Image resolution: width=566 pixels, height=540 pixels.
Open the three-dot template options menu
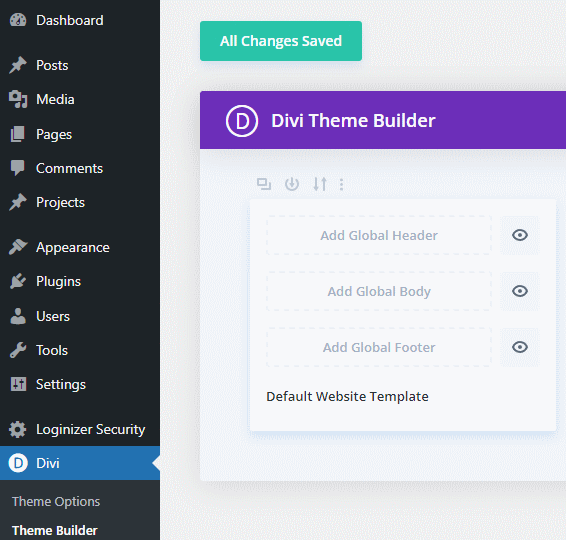pyautogui.click(x=341, y=184)
